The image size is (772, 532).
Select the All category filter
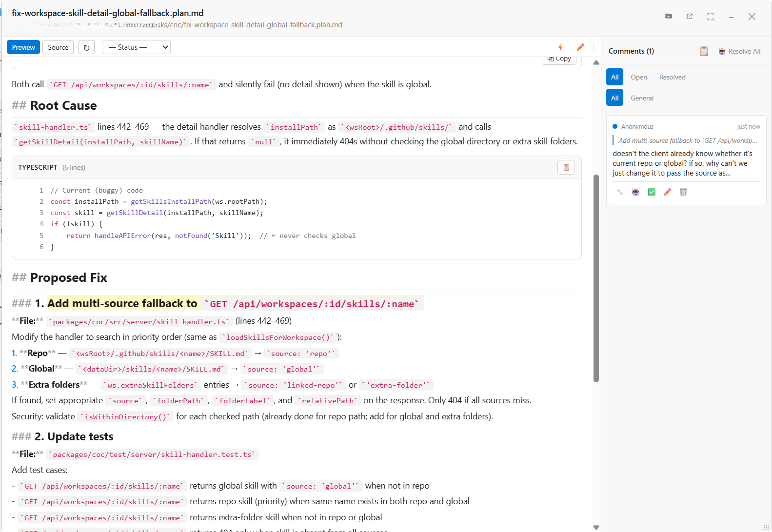click(614, 98)
